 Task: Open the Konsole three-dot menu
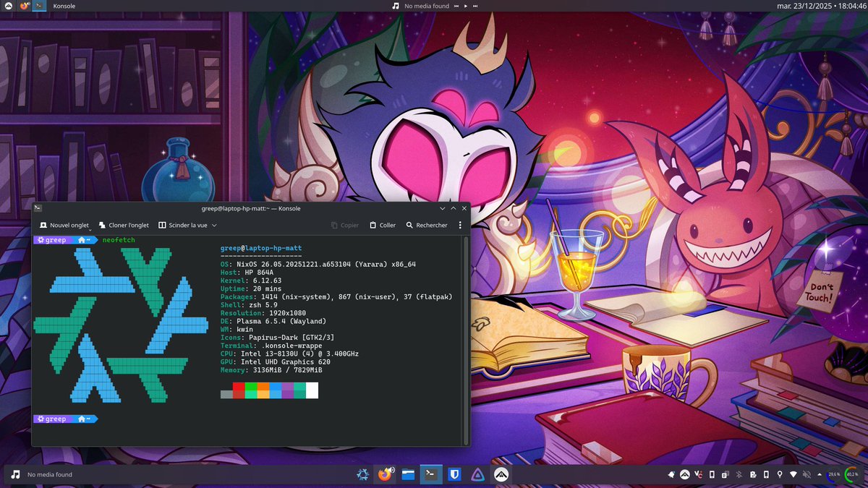coord(460,225)
